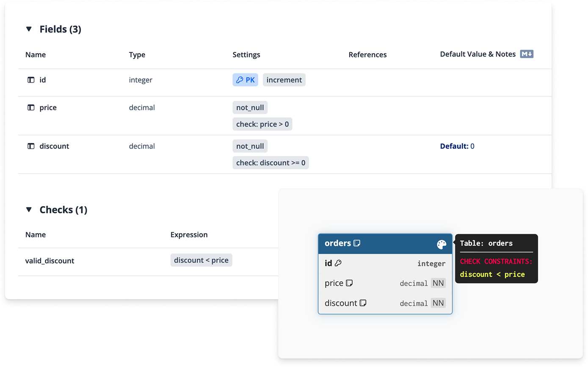
Task: Select the key icon next to id in the diagram
Action: click(337, 263)
